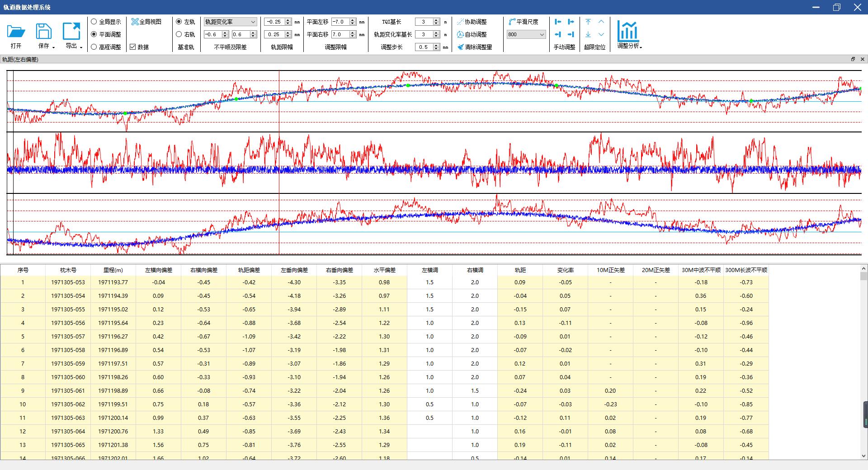Screen dimensions: 868x470
Task: Click the 10M正矢差 column header
Action: coord(610,270)
